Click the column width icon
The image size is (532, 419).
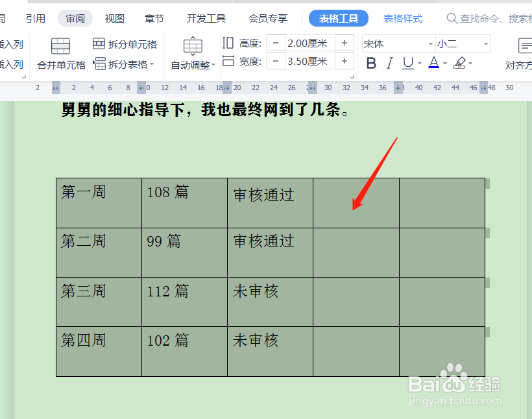click(x=228, y=61)
